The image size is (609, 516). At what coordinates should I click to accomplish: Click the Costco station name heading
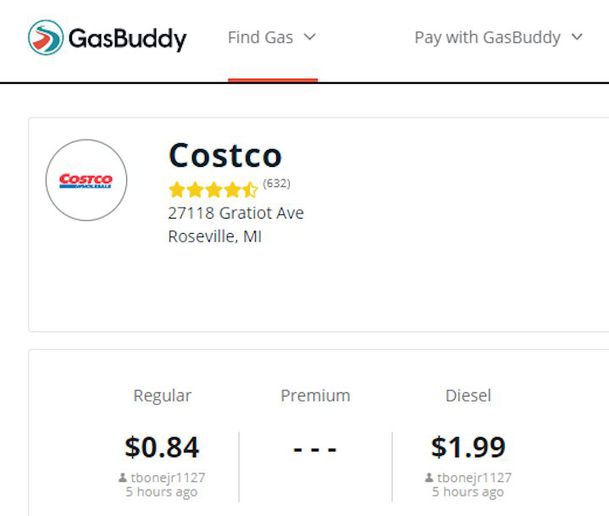[225, 155]
